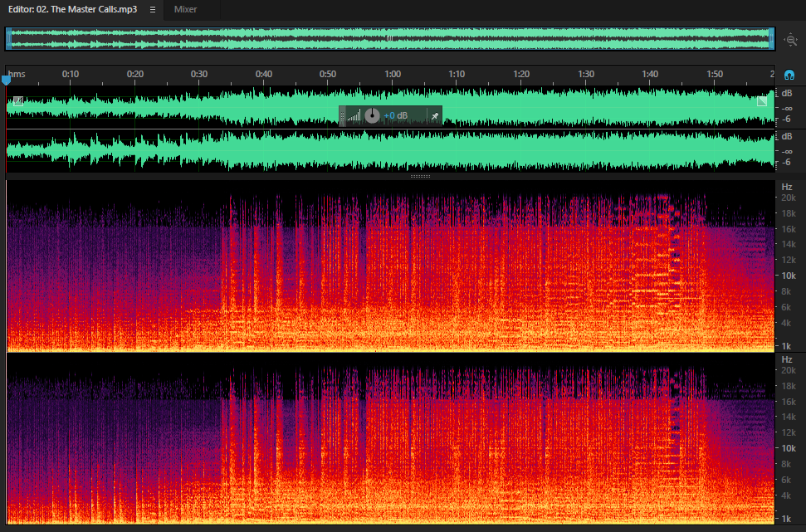The image size is (806, 532).
Task: Select the Editor: 02. The Master Calls.mp3 tab
Action: [x=72, y=9]
